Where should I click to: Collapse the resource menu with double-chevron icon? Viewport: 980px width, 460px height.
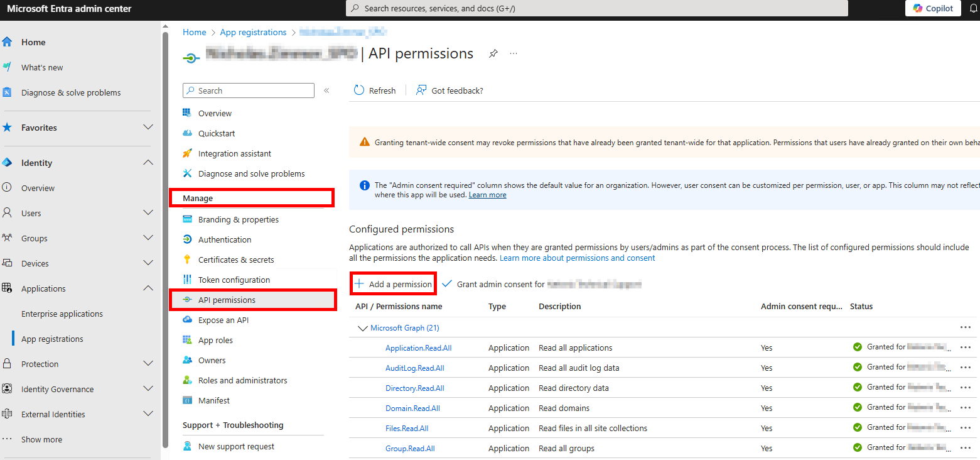click(326, 90)
